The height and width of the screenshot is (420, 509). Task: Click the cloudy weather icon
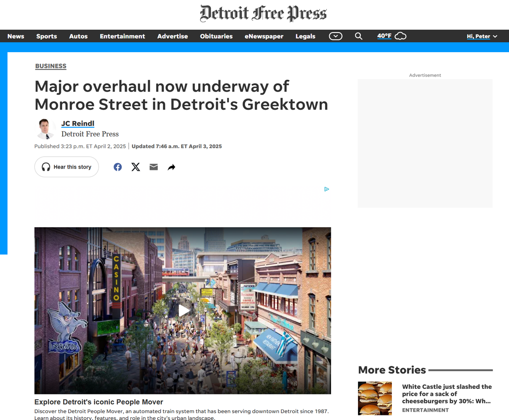coord(401,36)
